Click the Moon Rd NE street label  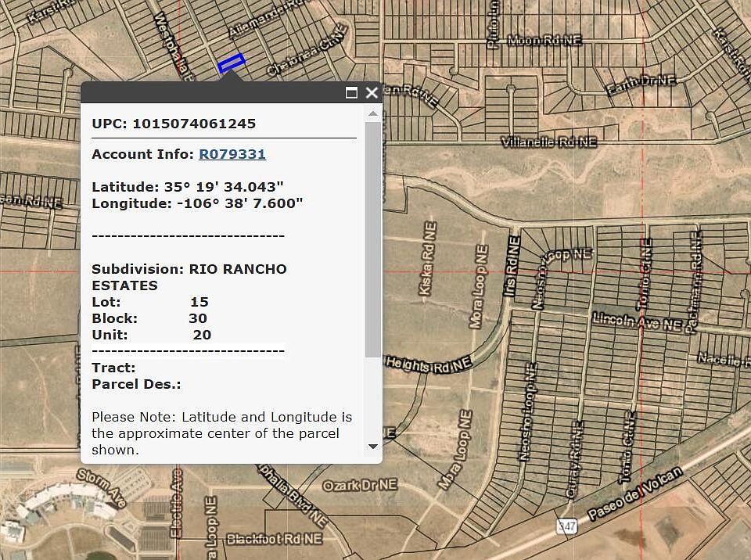coord(544,40)
